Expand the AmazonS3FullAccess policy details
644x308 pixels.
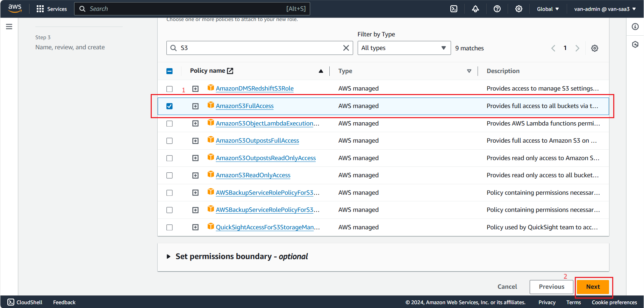(x=195, y=106)
